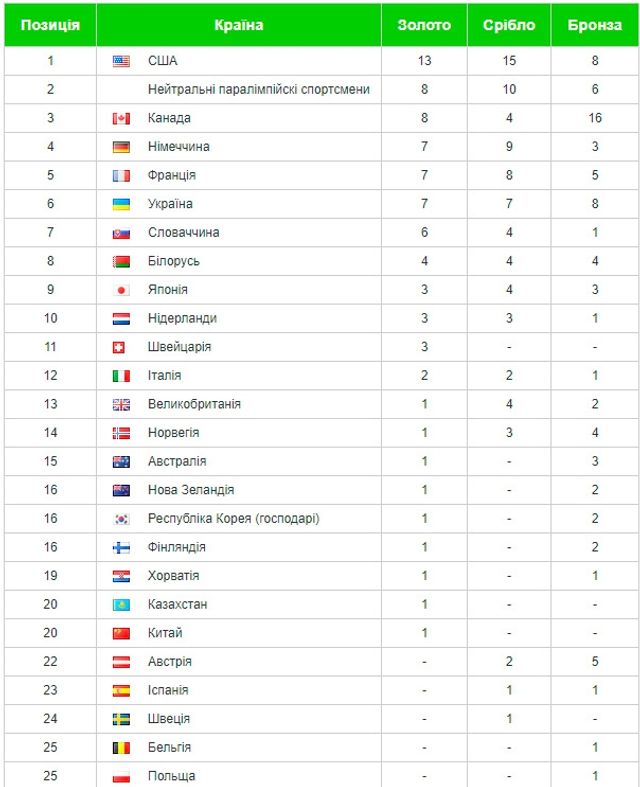This screenshot has width=640, height=787.
Task: Click the Canada flag icon
Action: [x=121, y=118]
